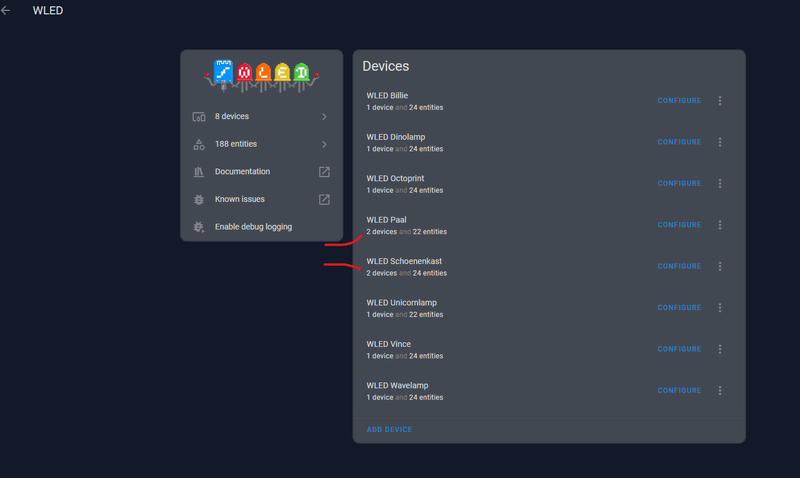Viewport: 800px width, 478px height.
Task: Open '24 entities' link under WLED Vince
Action: click(x=426, y=356)
